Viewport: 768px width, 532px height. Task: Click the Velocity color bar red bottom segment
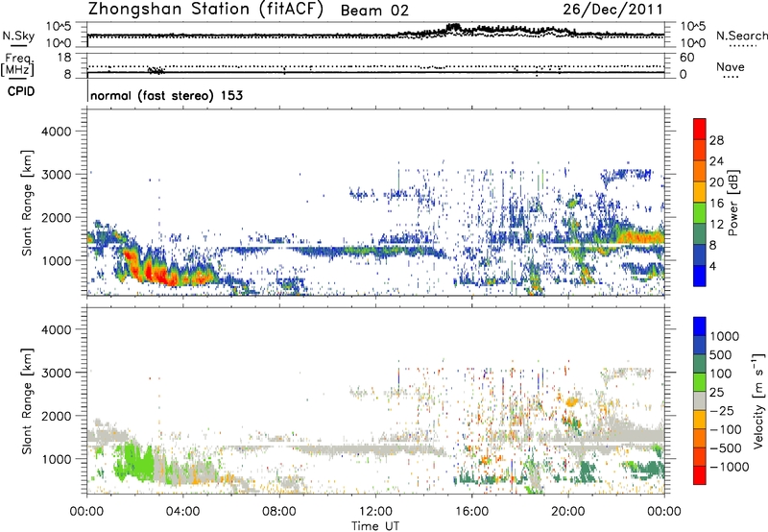pyautogui.click(x=700, y=475)
